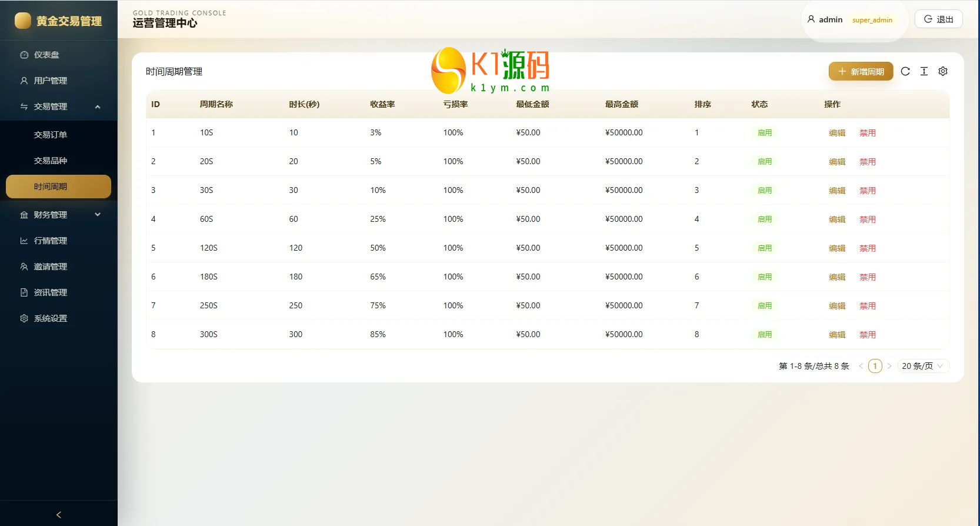Open 邀请管理 menu item
Screen dimensions: 980x526
[59, 267]
